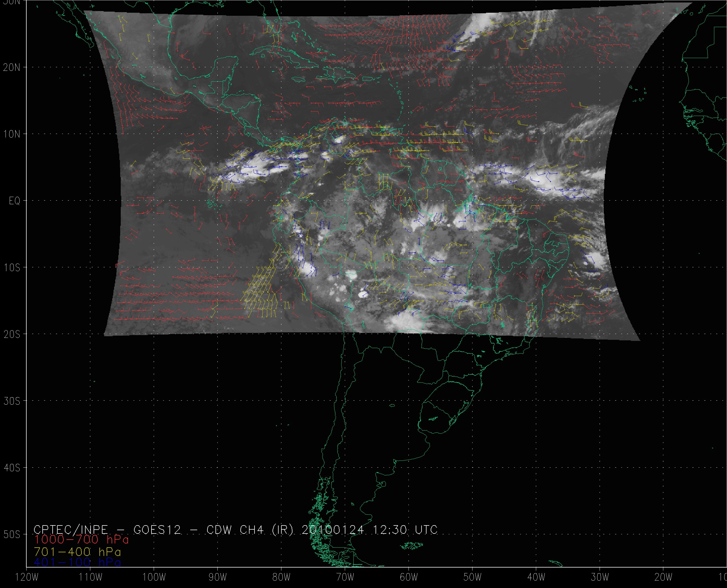This screenshot has width=727, height=588.
Task: Click the 30W longitude axis label
Action: [x=600, y=577]
